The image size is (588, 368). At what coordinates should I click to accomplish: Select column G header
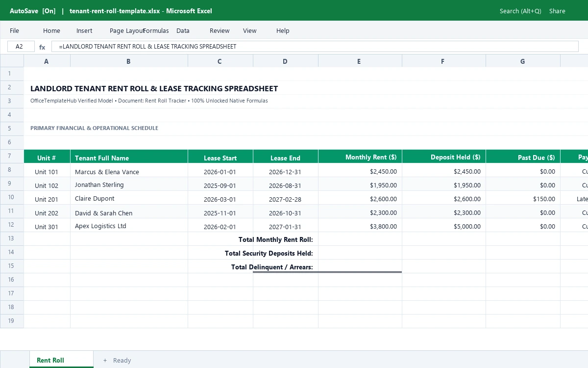[523, 61]
